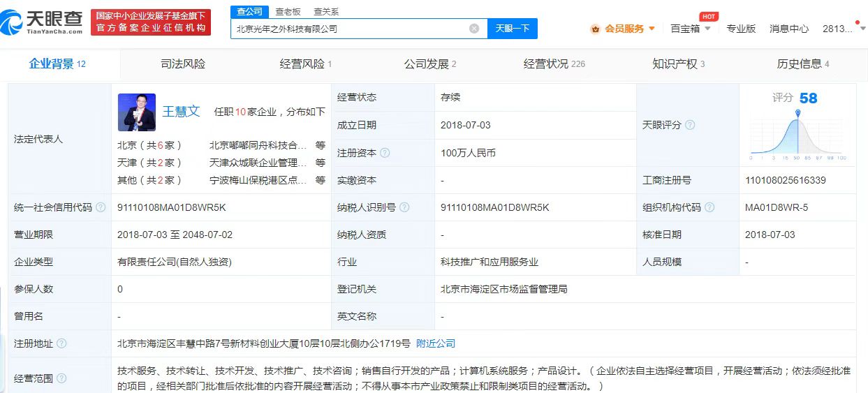The image size is (868, 393).
Task: Select the 查关系 search tab
Action: 326,11
